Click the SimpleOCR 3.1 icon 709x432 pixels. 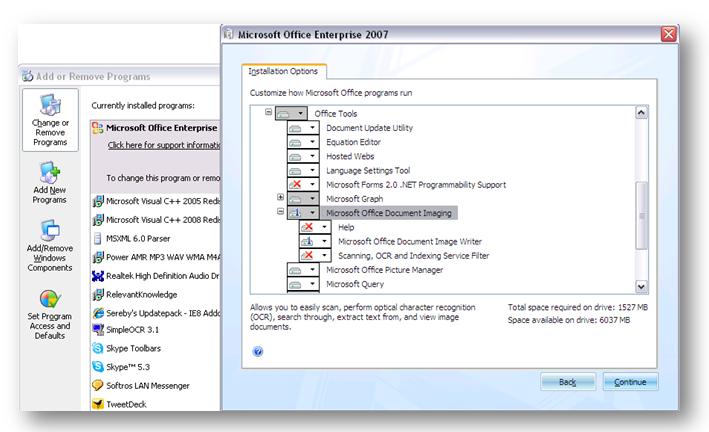(98, 330)
